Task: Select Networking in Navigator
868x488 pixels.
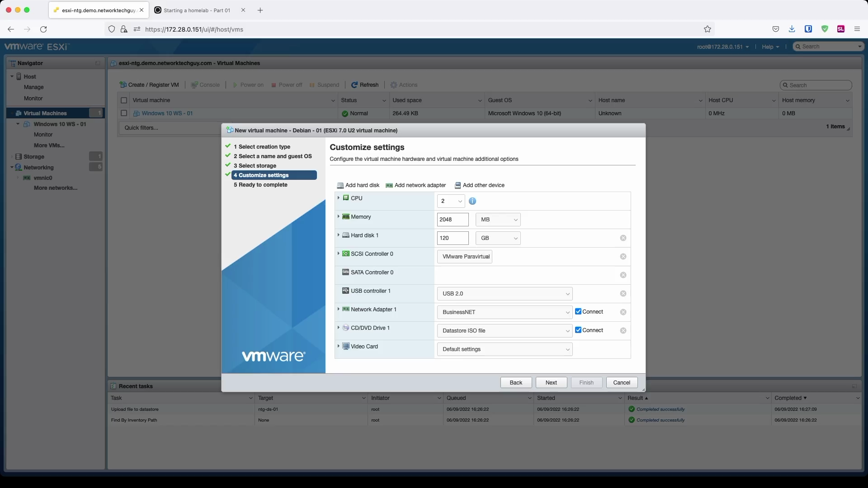Action: [38, 168]
